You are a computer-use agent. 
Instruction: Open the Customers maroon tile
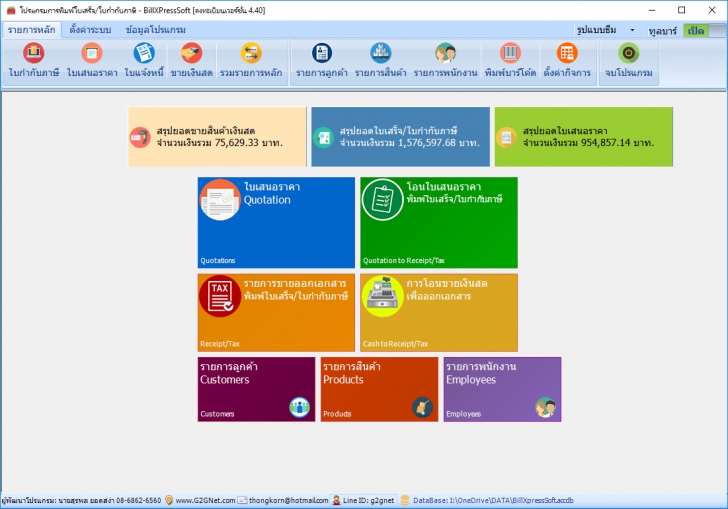tap(256, 389)
